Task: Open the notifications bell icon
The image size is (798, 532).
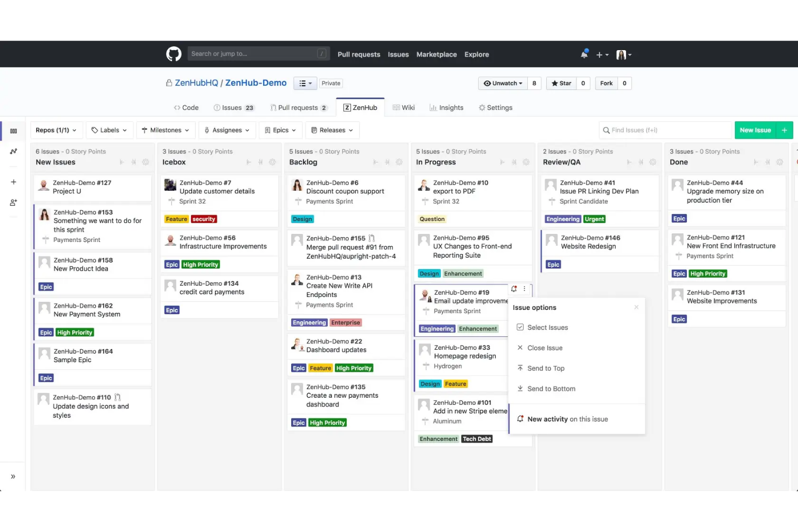Action: tap(584, 54)
